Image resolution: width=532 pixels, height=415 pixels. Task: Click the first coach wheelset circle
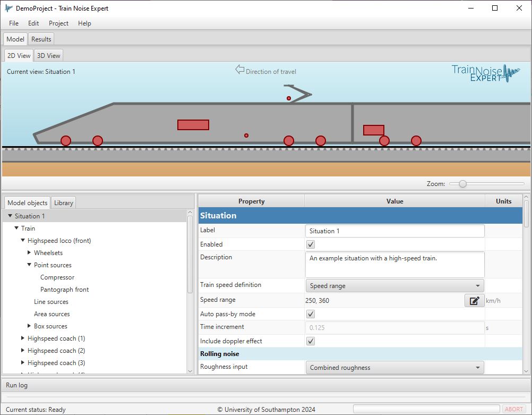(x=384, y=141)
